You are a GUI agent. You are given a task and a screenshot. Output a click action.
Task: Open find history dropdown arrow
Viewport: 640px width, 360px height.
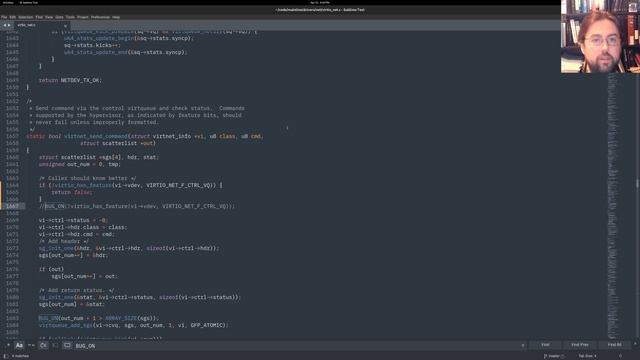click(523, 346)
